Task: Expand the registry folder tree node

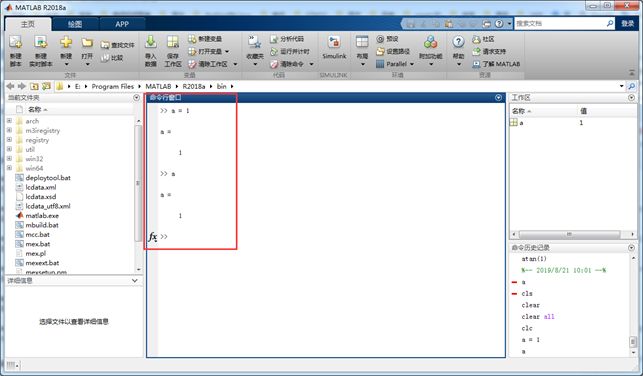Action: coord(9,140)
